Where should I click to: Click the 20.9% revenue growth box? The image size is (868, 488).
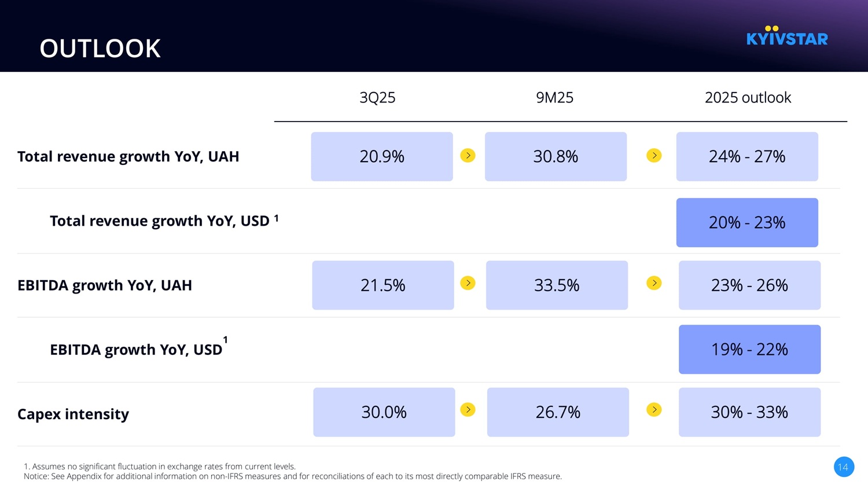[x=382, y=157]
